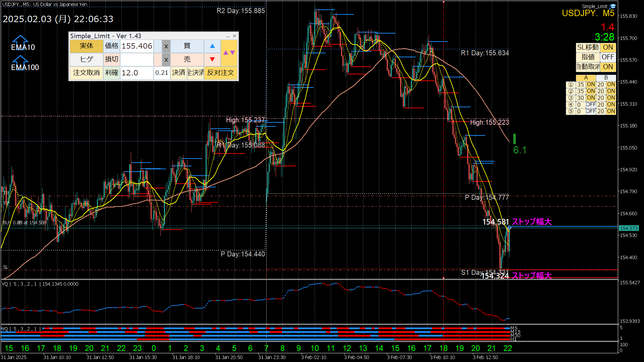The width and height of the screenshot is (644, 362).
Task: Click the red down triangle sell arrow
Action: click(x=212, y=60)
